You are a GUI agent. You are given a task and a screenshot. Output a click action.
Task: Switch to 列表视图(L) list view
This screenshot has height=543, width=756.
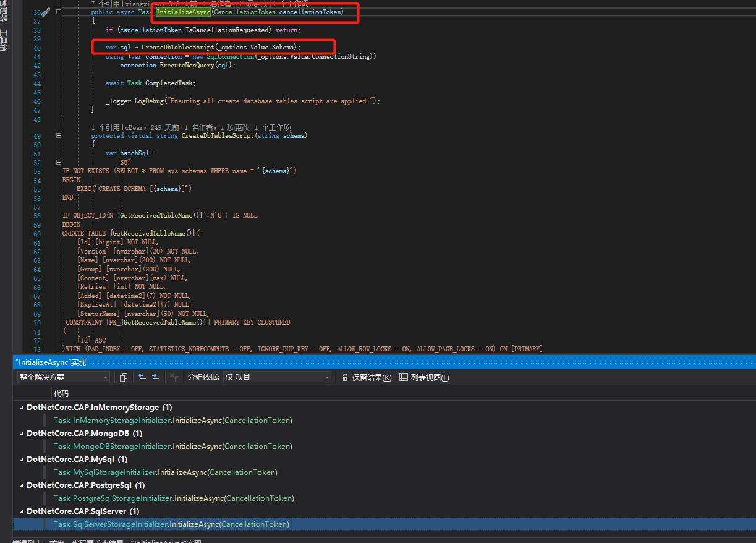[430, 377]
